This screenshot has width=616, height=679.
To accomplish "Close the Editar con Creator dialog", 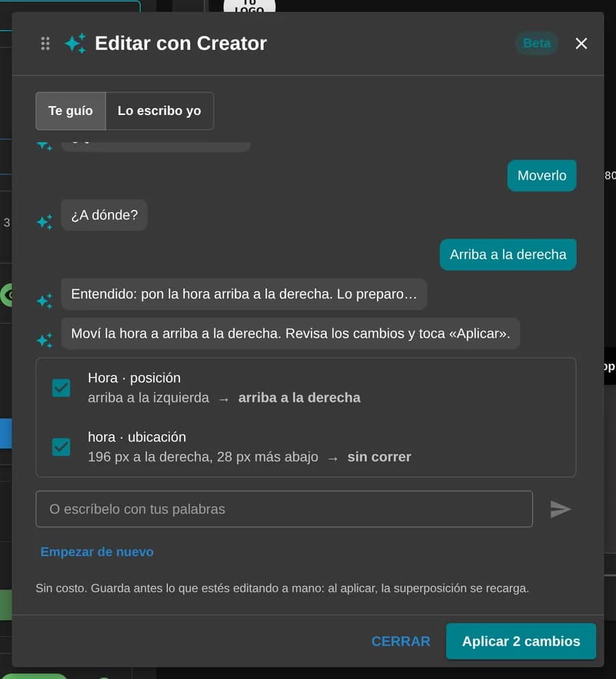I will click(581, 43).
